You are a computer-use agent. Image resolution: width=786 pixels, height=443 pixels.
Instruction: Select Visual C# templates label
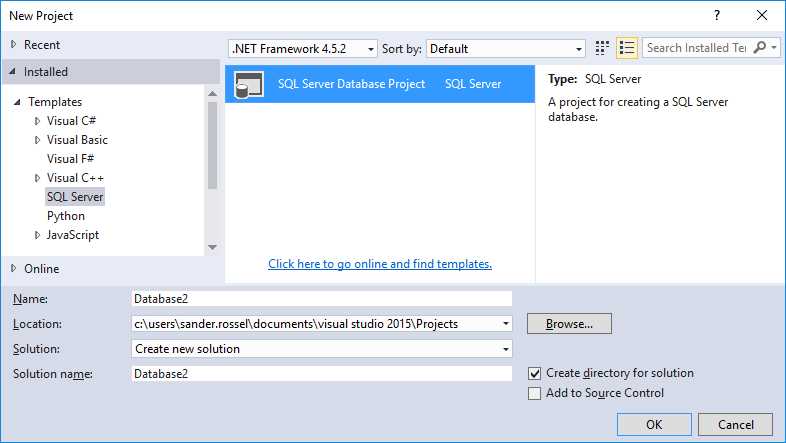coord(72,121)
